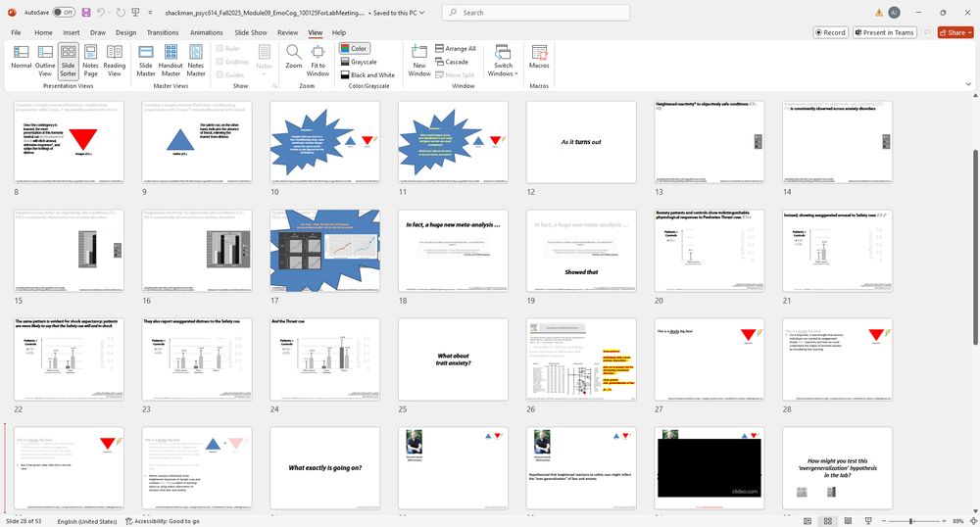The image size is (980, 527).
Task: Fit slides to current window icon in status bar
Action: point(973,521)
